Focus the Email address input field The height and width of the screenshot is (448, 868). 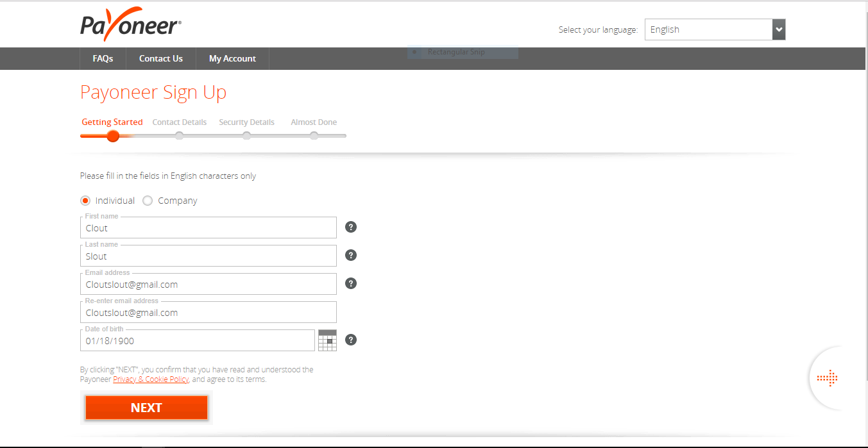(x=208, y=284)
